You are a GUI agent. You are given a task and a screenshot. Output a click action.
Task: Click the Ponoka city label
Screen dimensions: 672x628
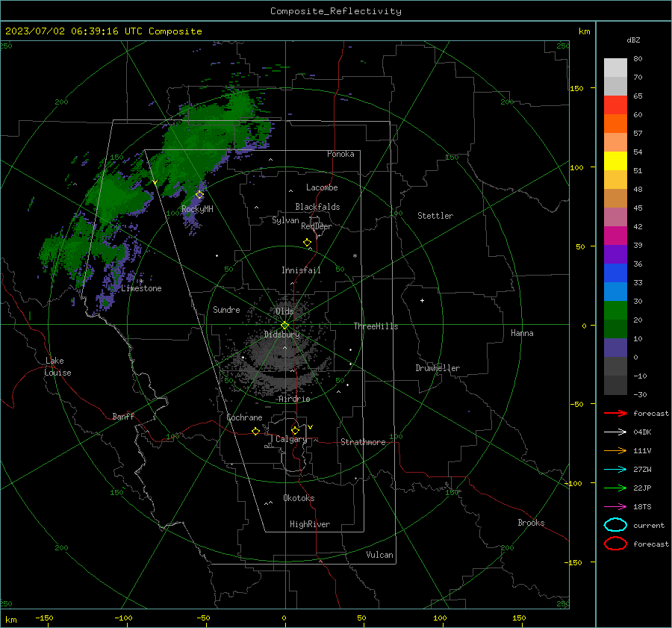pyautogui.click(x=340, y=154)
